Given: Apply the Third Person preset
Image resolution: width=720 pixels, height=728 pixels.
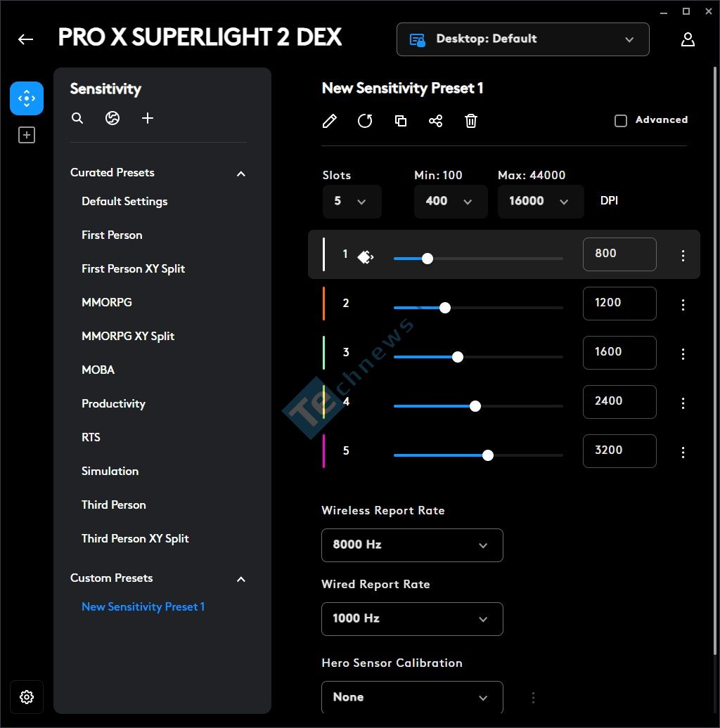Looking at the screenshot, I should pyautogui.click(x=114, y=505).
